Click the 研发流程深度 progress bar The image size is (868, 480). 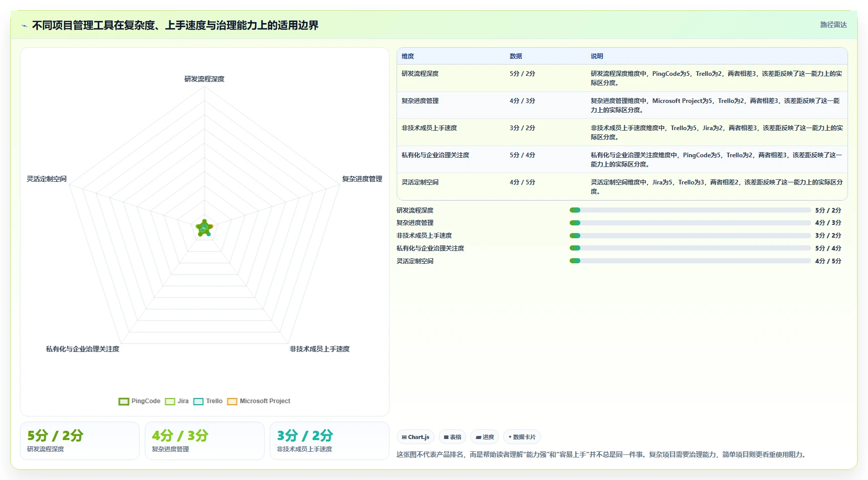[x=690, y=210]
